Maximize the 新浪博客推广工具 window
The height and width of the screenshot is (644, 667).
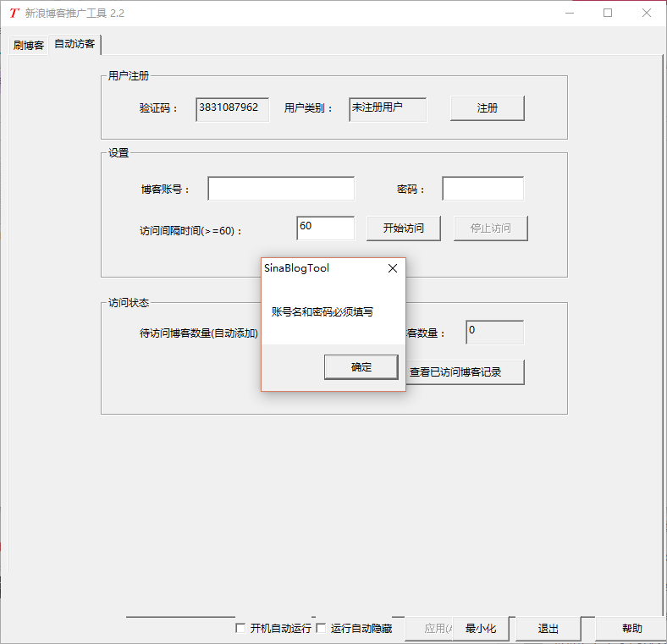(607, 14)
